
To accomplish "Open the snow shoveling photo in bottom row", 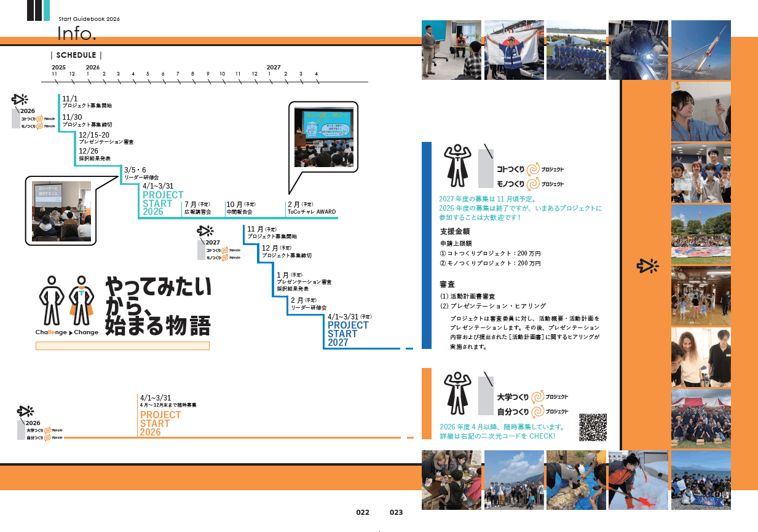I will point(638,480).
